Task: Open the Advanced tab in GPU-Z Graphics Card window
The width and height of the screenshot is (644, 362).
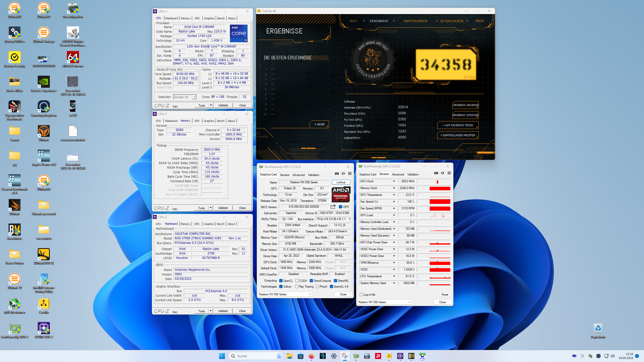Action: (x=299, y=175)
